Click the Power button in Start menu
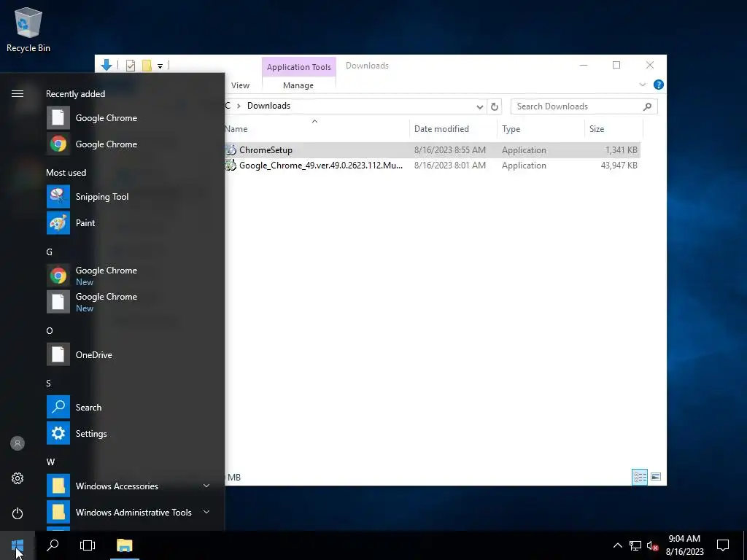This screenshot has height=560, width=747. [x=18, y=513]
